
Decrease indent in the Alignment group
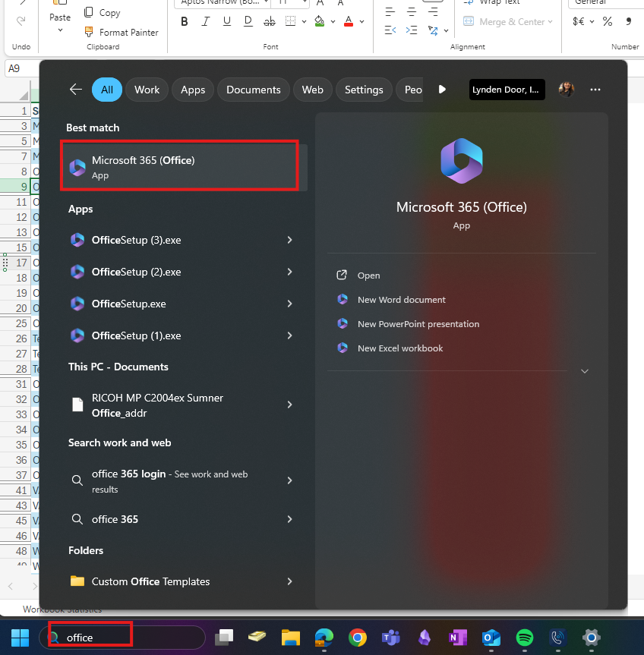[390, 30]
